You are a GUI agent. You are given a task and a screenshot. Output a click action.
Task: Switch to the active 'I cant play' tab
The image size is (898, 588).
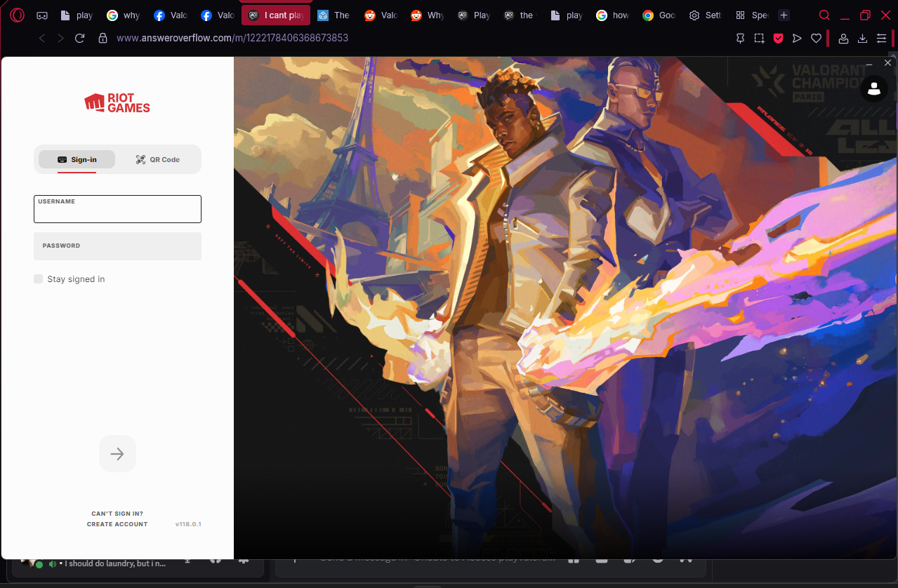pyautogui.click(x=276, y=15)
